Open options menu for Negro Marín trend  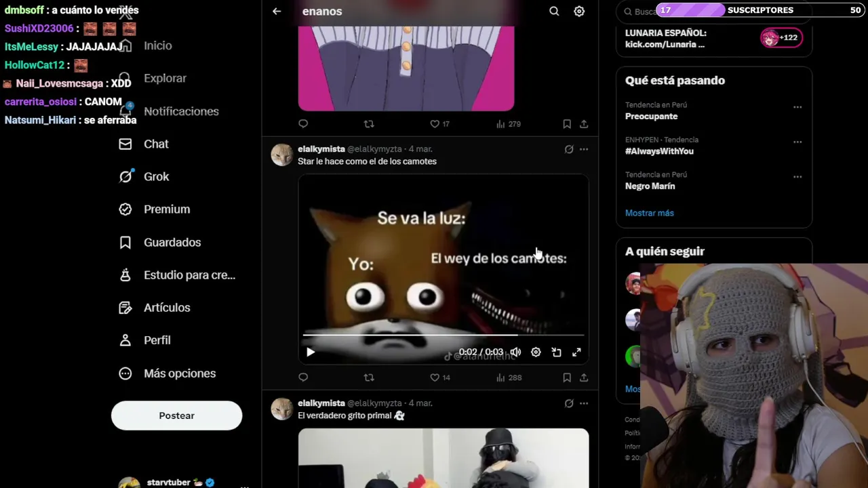tap(797, 177)
